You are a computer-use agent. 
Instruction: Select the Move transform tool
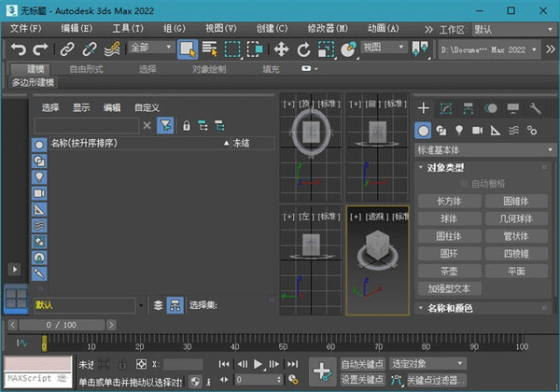point(281,49)
